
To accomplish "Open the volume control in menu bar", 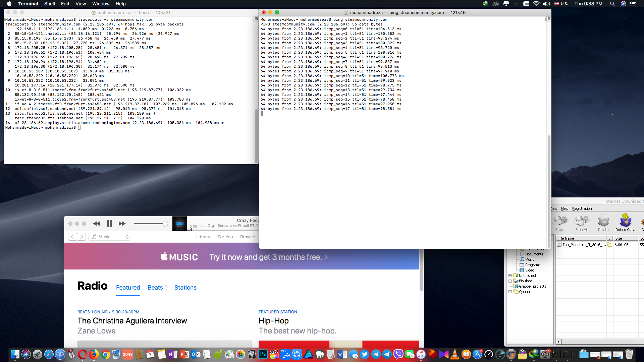I will pyautogui.click(x=546, y=4).
